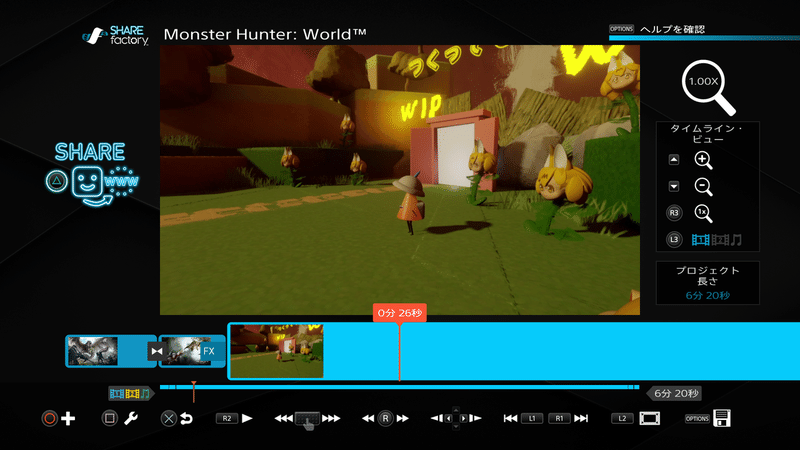
Task: Select the first Monster Hunter clip thumbnail
Action: tap(92, 351)
